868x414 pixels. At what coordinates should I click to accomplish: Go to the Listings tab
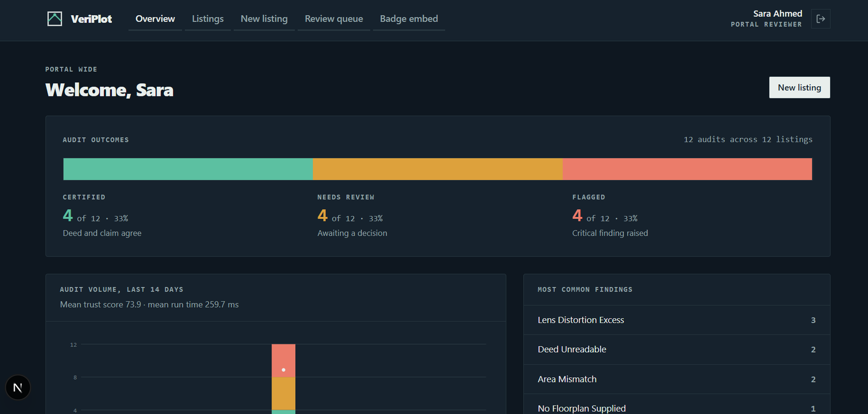tap(208, 19)
